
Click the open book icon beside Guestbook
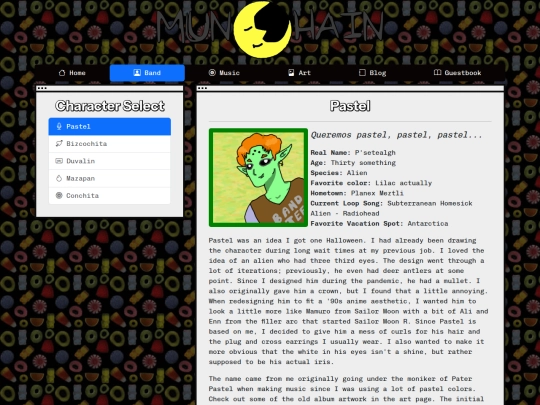437,72
